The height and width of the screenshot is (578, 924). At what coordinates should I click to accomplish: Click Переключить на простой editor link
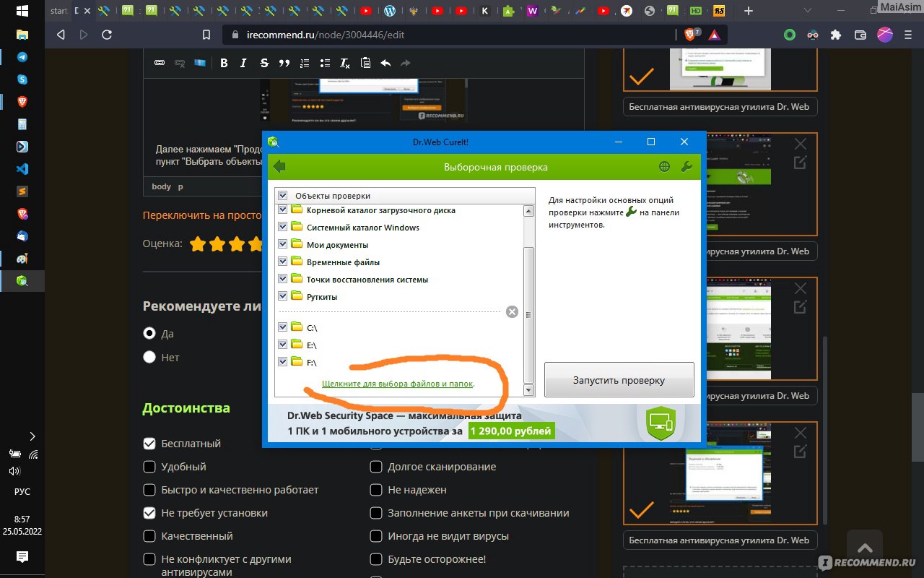coord(202,215)
